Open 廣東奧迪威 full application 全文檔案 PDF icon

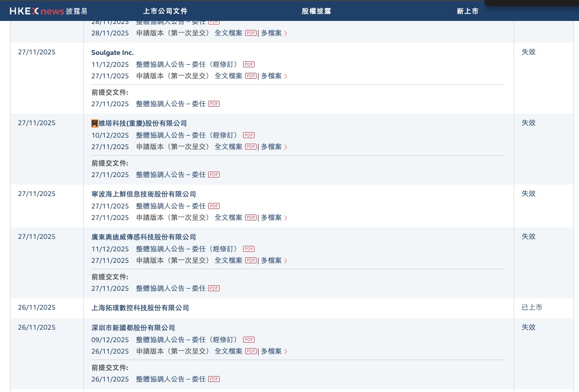251,260
